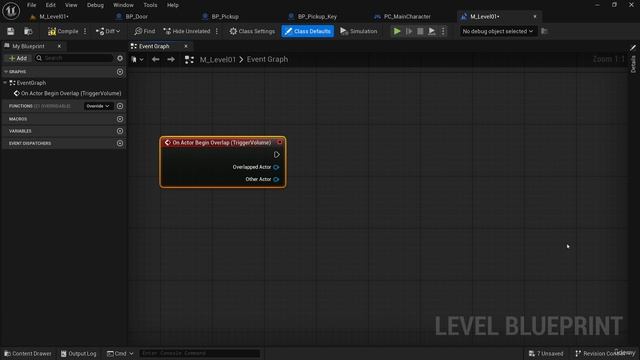The image size is (640, 360).
Task: Switch to the BP_Pickup_Key tab
Action: (317, 17)
